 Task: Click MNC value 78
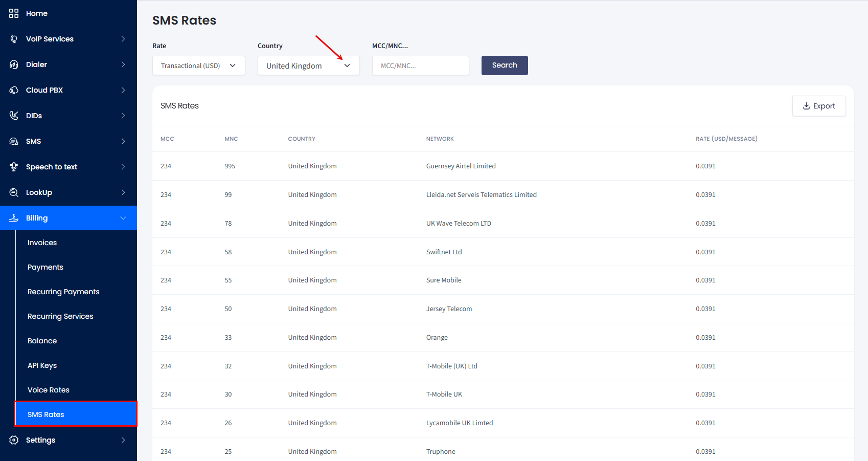point(228,224)
